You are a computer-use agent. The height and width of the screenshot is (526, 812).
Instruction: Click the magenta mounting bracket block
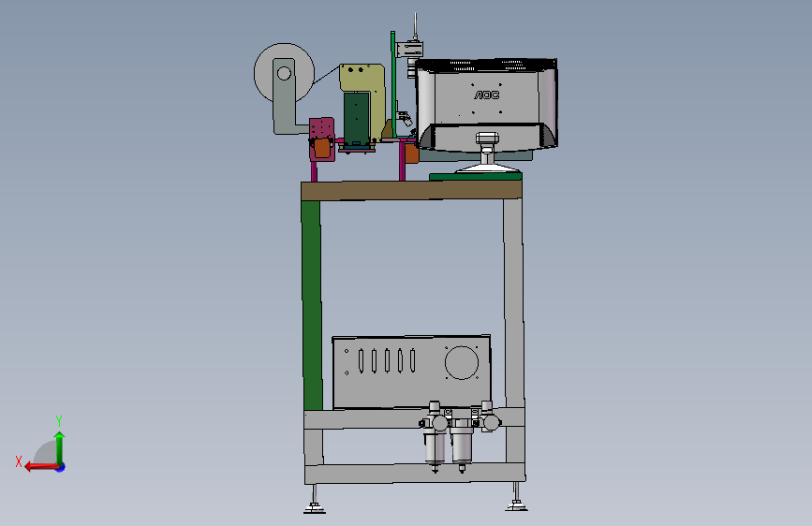(x=321, y=139)
